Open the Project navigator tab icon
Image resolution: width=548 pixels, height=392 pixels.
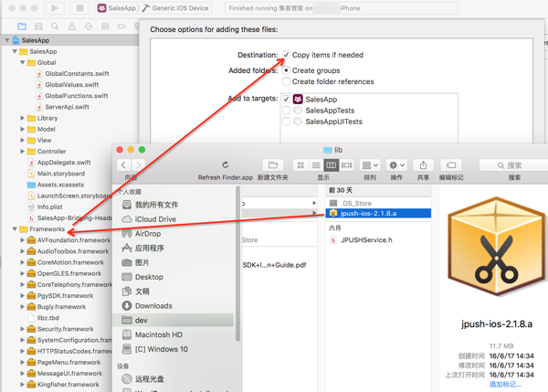(x=22, y=26)
